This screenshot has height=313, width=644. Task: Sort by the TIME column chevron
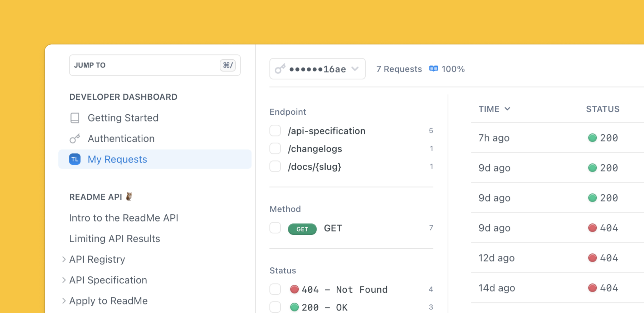point(507,109)
